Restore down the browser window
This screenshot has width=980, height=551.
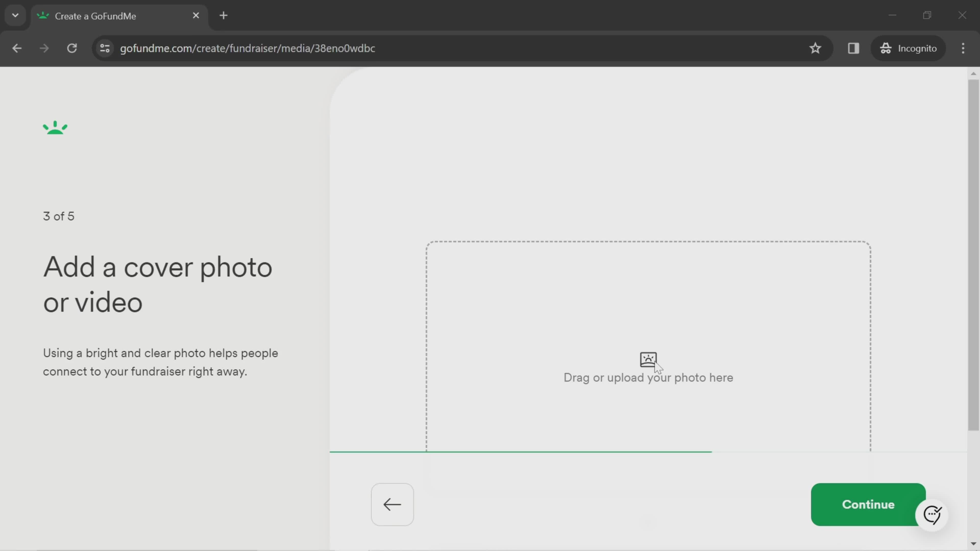coord(927,15)
